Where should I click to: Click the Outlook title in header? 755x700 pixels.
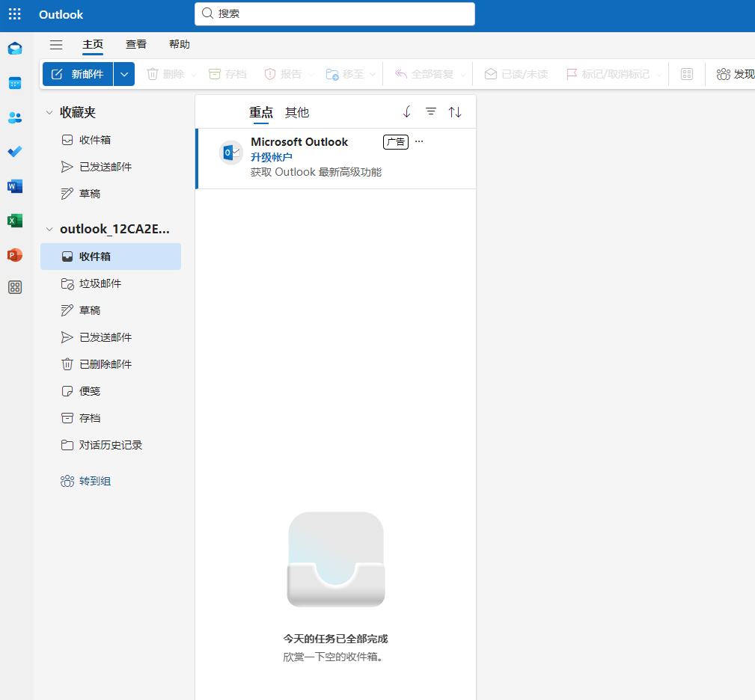click(61, 14)
